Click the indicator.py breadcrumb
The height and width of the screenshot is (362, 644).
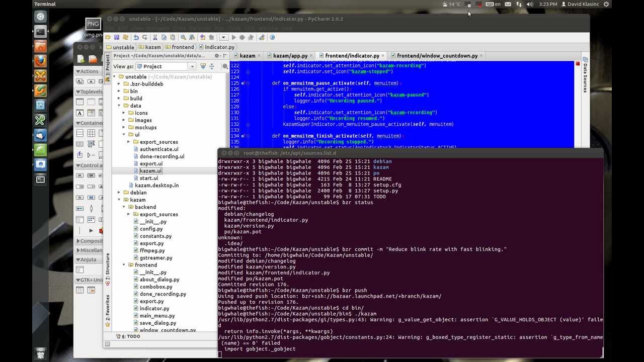point(216,47)
